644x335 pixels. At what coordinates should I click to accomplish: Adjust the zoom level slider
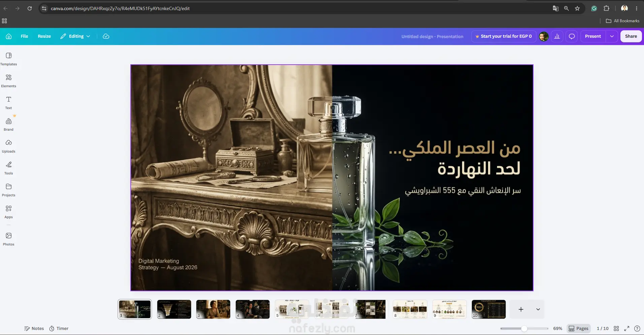click(x=524, y=329)
